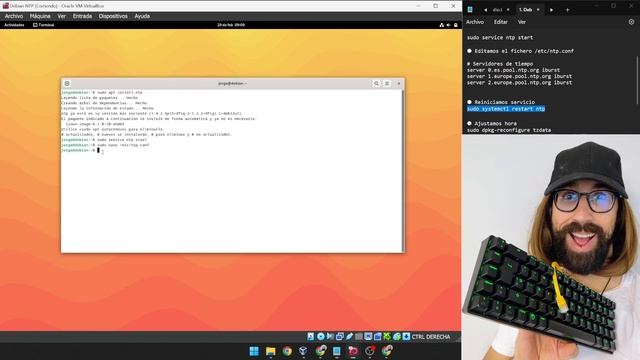This screenshot has height=360, width=640.
Task: Open VirtualBox from the taskbar
Action: click(303, 351)
